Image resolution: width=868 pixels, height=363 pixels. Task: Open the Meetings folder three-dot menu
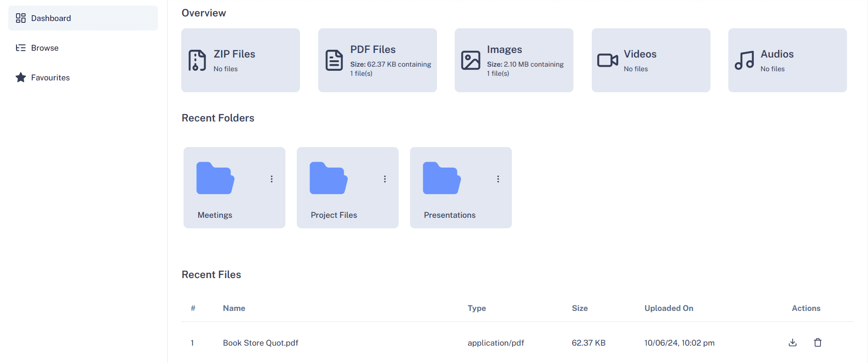click(x=272, y=179)
